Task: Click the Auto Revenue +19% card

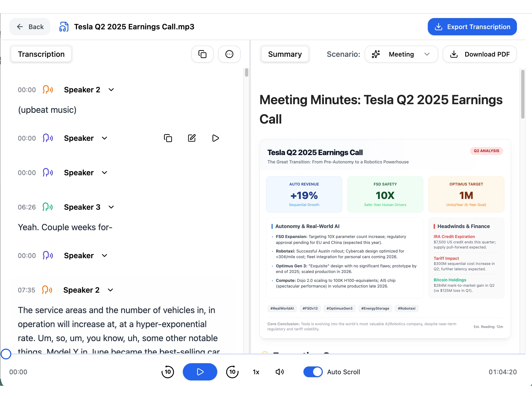Action: tap(304, 194)
